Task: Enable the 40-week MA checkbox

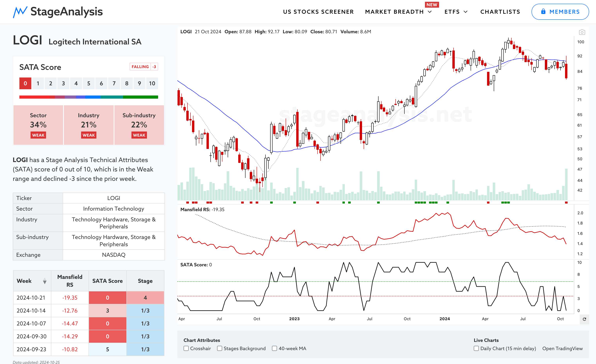Action: [274, 348]
